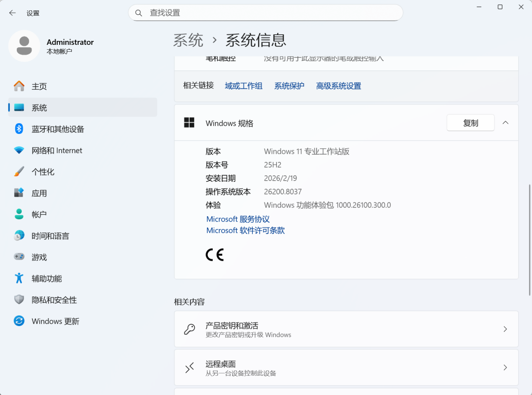The width and height of the screenshot is (532, 395).
Task: Open Microsoft 软件许可条款 link
Action: tap(245, 230)
